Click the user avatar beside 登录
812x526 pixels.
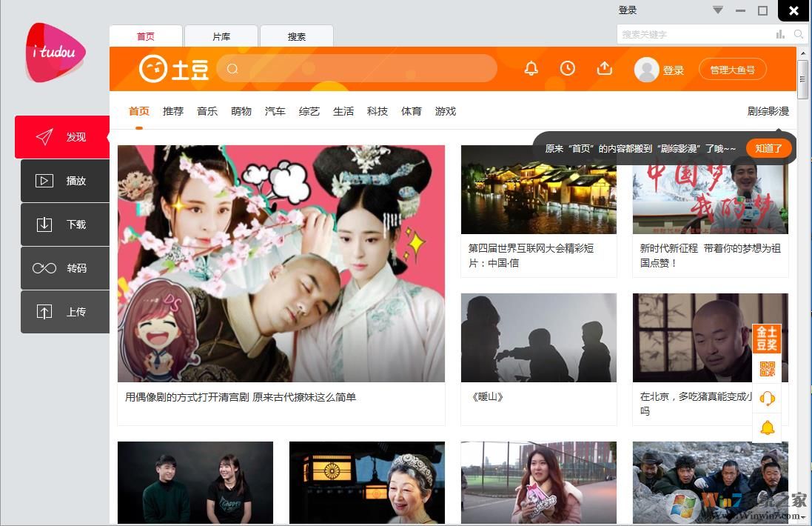(646, 68)
